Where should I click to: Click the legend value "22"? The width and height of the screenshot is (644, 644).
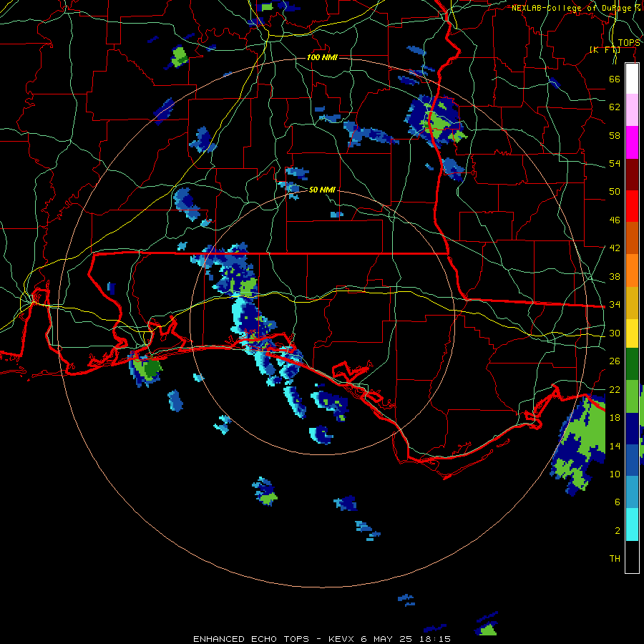coord(615,390)
